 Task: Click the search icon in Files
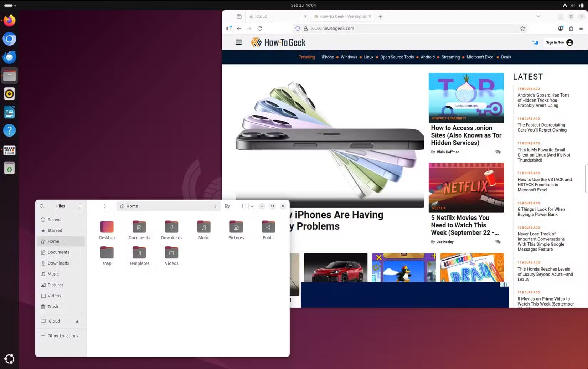[42, 206]
